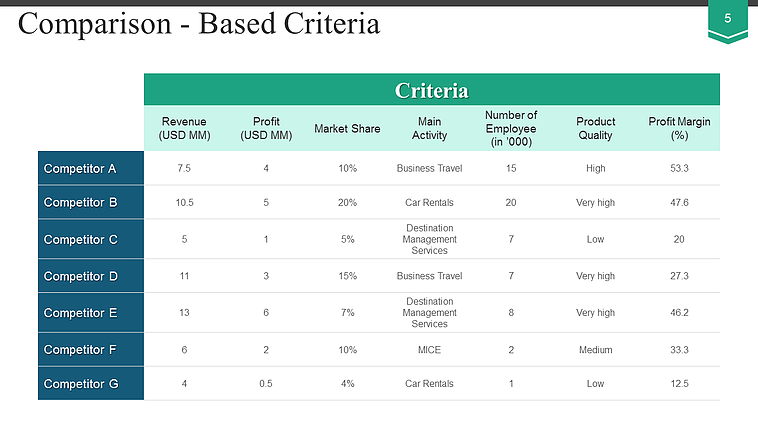Click the Competitor C row label
The width and height of the screenshot is (758, 426).
click(91, 239)
